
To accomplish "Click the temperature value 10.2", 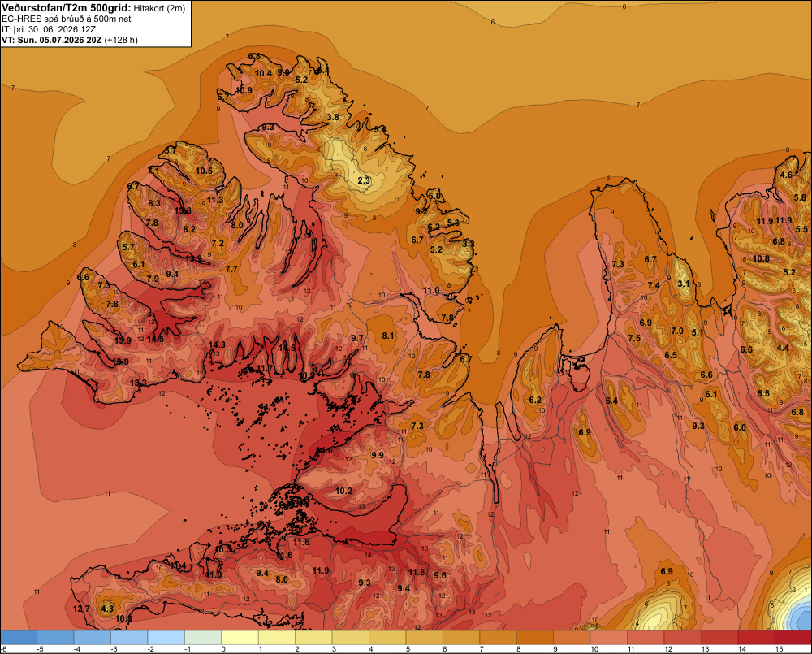I will [343, 491].
